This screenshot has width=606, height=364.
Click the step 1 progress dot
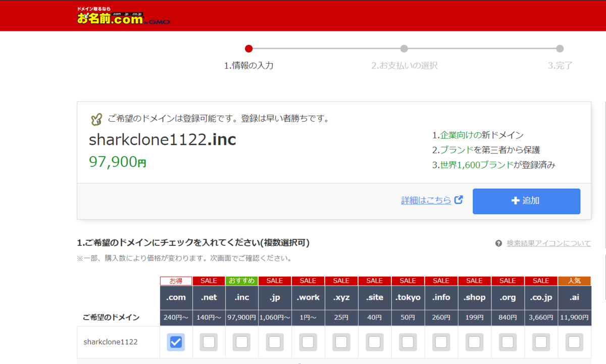[x=248, y=49]
